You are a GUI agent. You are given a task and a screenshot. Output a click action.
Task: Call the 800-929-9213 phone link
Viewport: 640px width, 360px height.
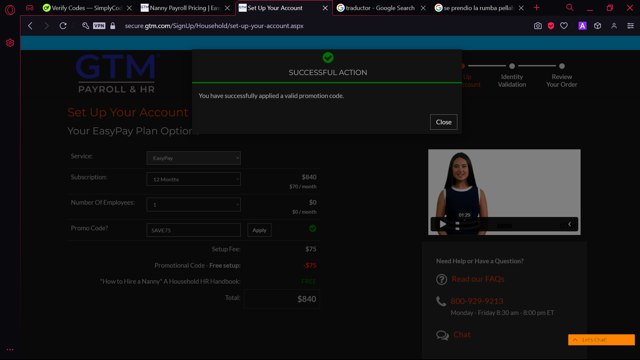[x=477, y=301]
